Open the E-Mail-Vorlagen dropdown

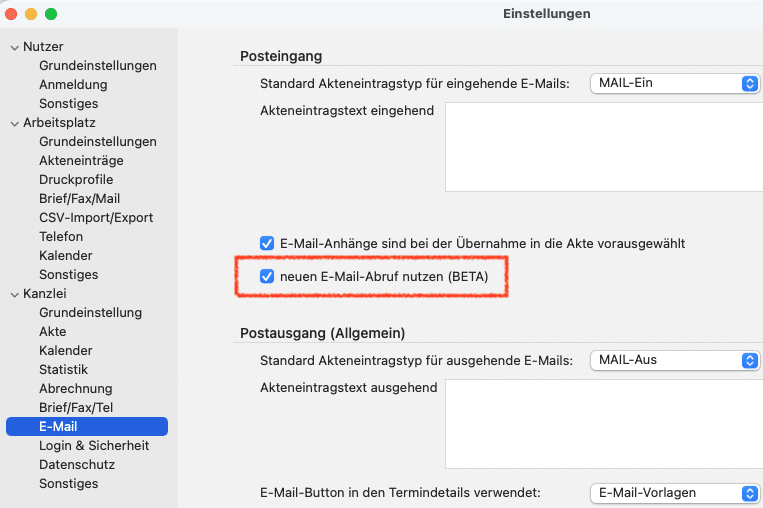pyautogui.click(x=675, y=493)
